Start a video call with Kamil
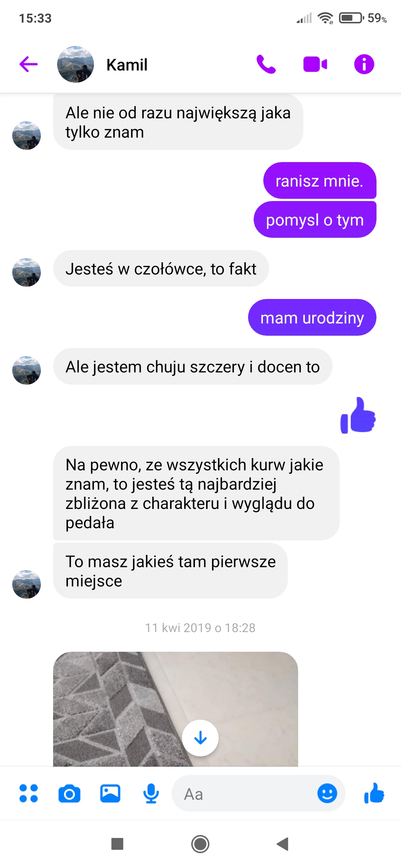 (x=315, y=64)
